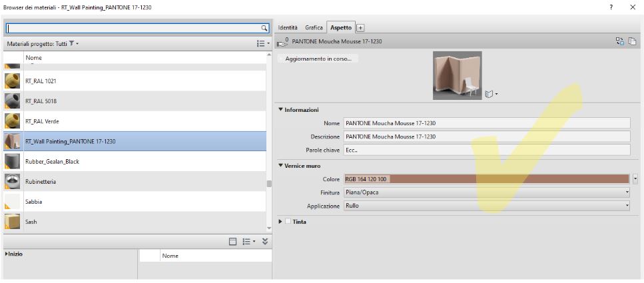
Task: Click the wall paint preview thumbnail
Action: pyautogui.click(x=458, y=75)
